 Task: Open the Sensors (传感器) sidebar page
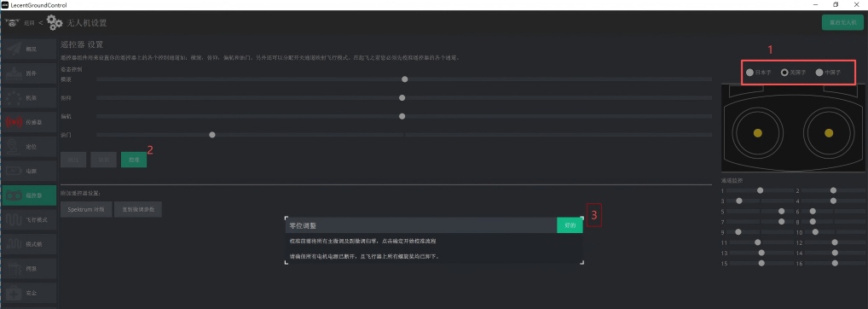click(29, 122)
